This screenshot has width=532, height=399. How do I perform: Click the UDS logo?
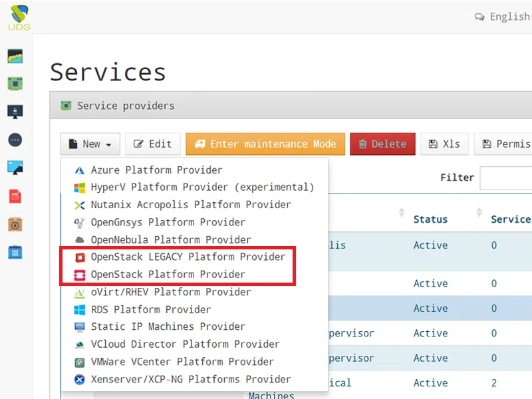pos(19,17)
